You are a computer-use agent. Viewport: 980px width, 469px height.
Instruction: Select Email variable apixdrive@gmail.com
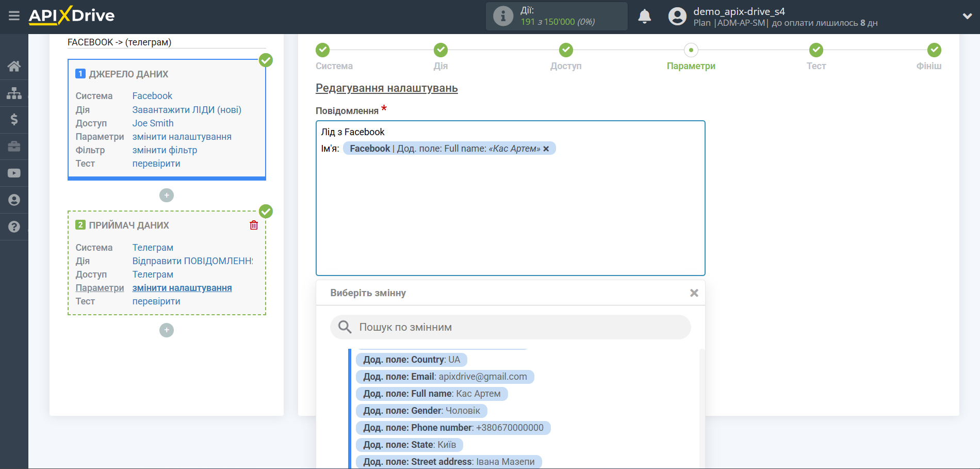445,377
